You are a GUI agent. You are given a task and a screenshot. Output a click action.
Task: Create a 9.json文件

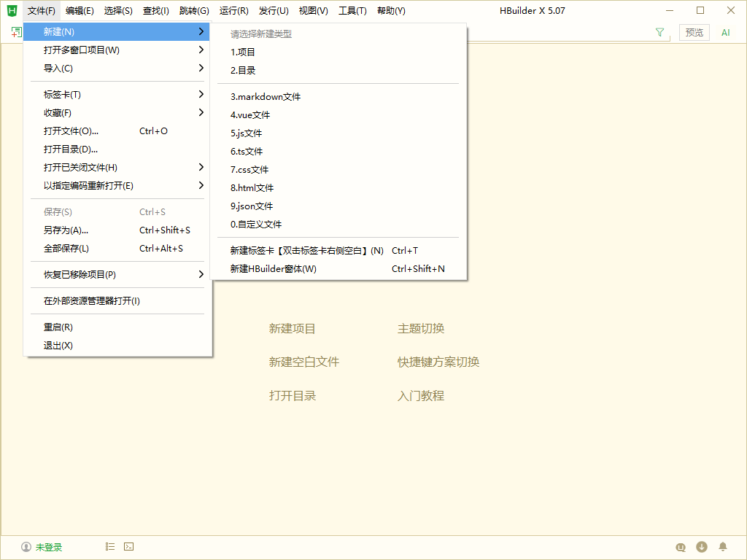338,206
